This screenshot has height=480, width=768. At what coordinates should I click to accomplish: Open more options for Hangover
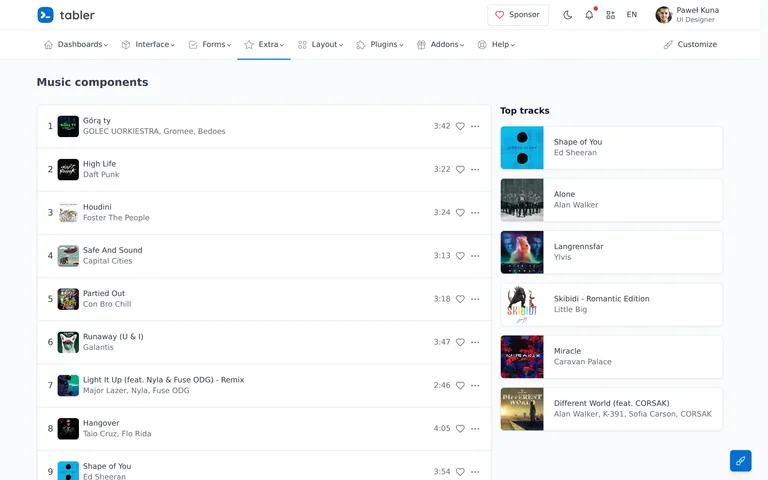pos(475,429)
